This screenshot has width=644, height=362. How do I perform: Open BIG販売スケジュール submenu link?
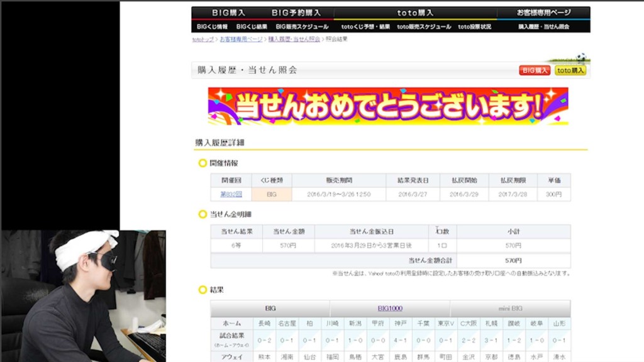[302, 27]
